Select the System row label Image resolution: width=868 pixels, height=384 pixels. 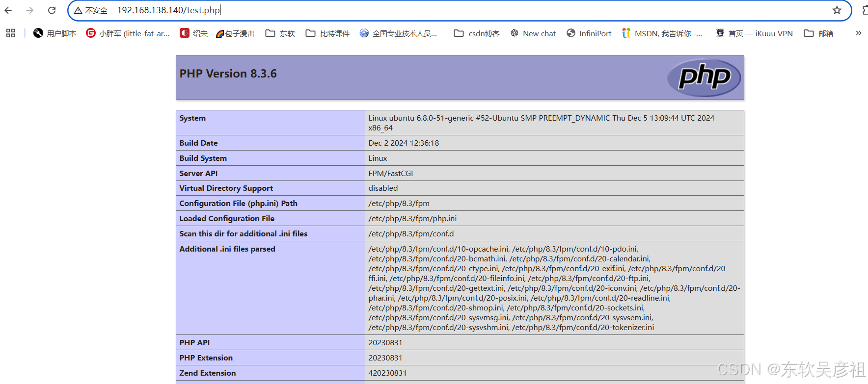(192, 118)
